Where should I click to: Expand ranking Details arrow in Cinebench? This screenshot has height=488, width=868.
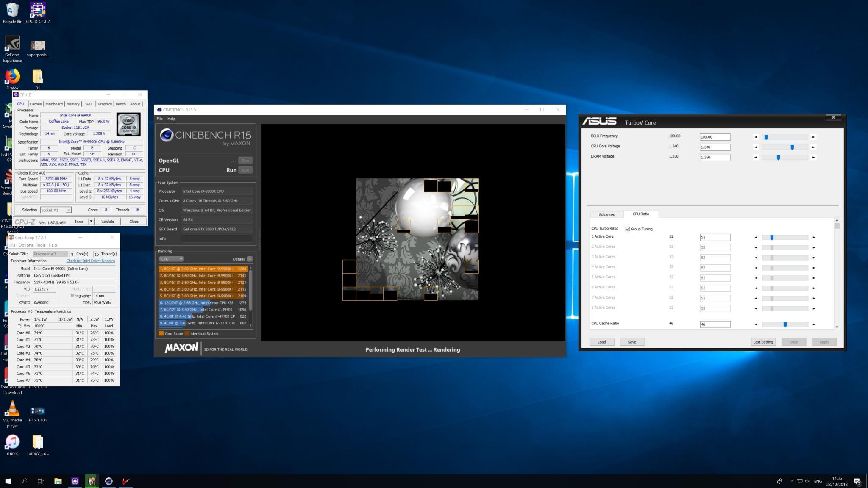[x=250, y=259]
